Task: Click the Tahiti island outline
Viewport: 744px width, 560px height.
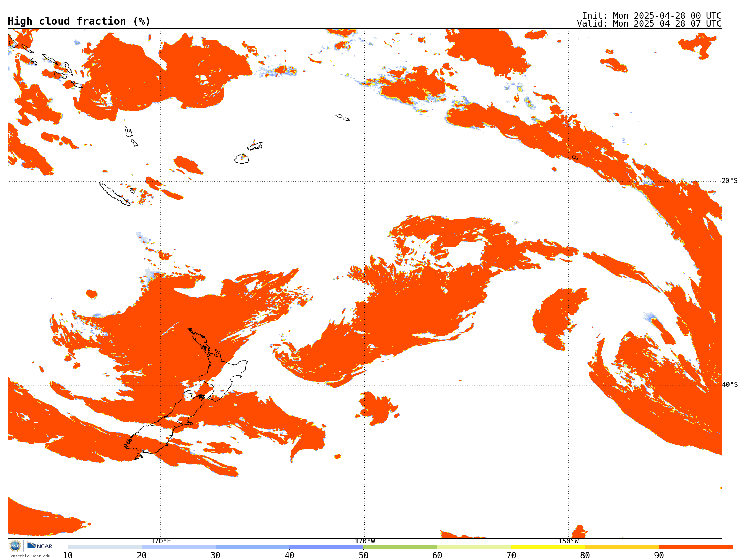Action: tap(575, 158)
